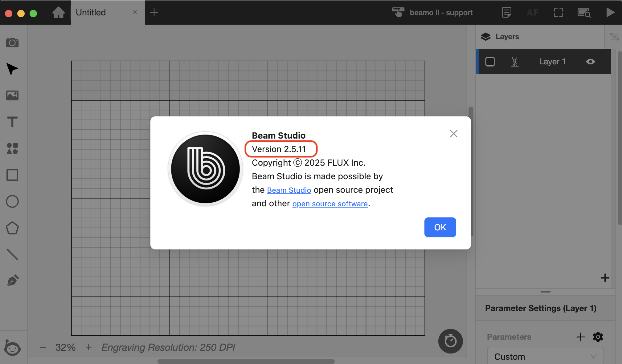Click the right panel's vertical scrollbar
Viewport: 622px width, 364px height.
click(x=620, y=138)
